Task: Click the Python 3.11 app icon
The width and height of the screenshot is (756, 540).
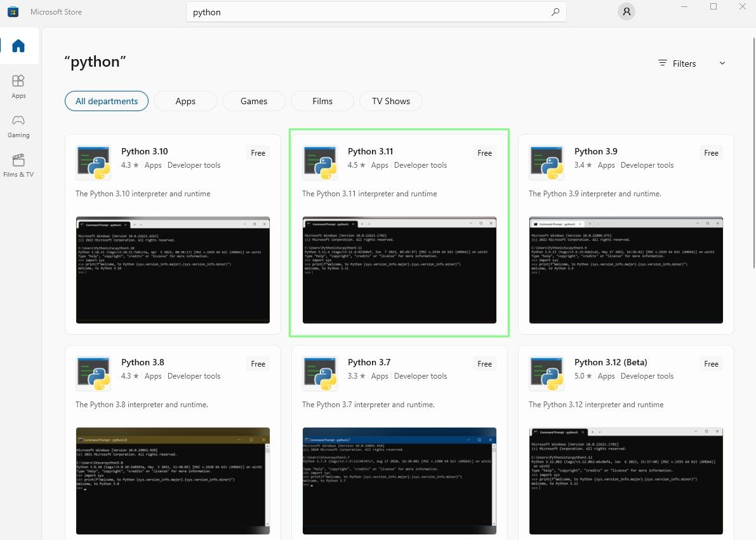Action: 320,162
